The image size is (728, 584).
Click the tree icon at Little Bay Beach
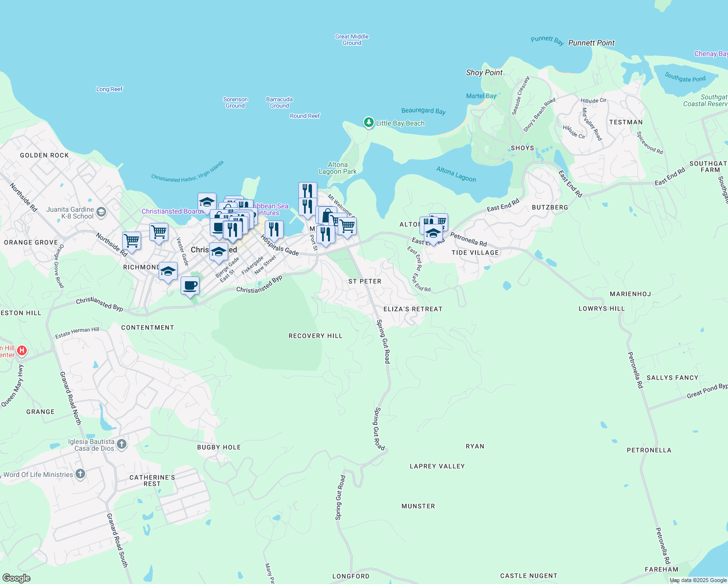coord(369,123)
